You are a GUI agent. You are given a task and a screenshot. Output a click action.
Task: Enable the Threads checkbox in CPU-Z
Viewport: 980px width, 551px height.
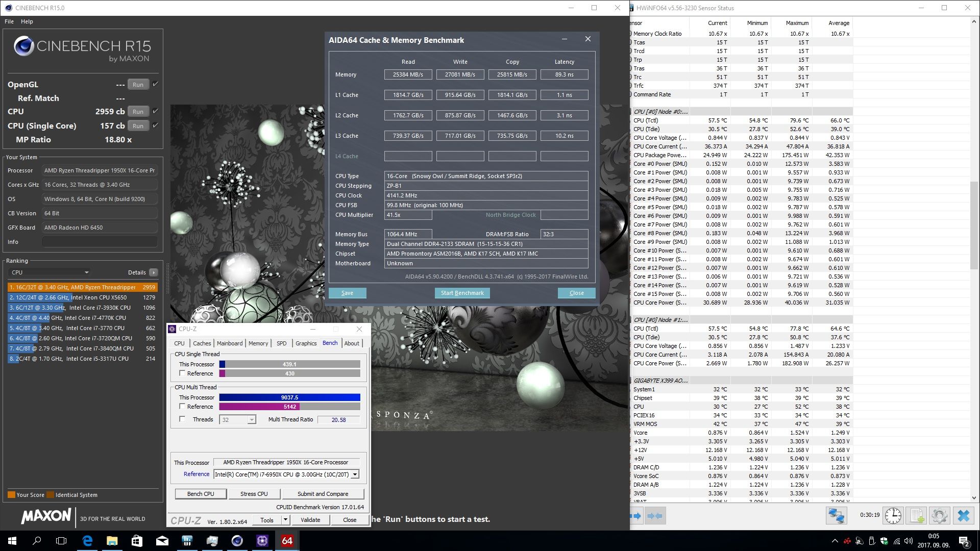click(x=182, y=419)
